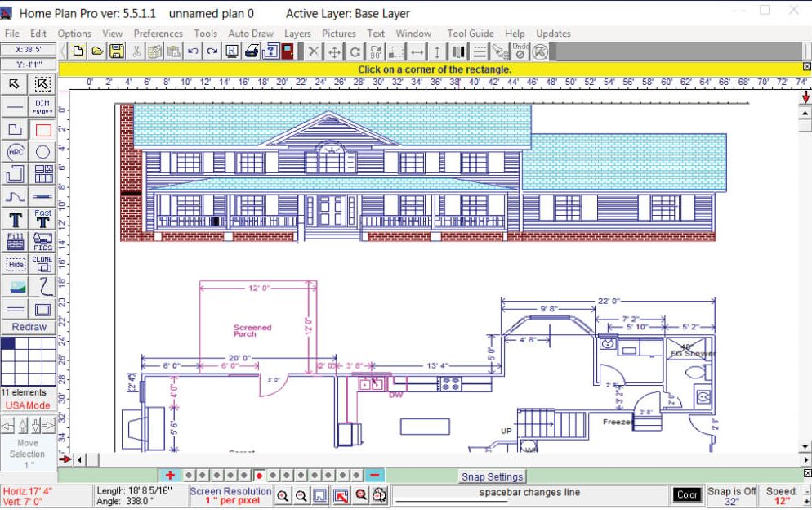The height and width of the screenshot is (510, 812).
Task: Select the red Rectangle draw tool
Action: 42,130
